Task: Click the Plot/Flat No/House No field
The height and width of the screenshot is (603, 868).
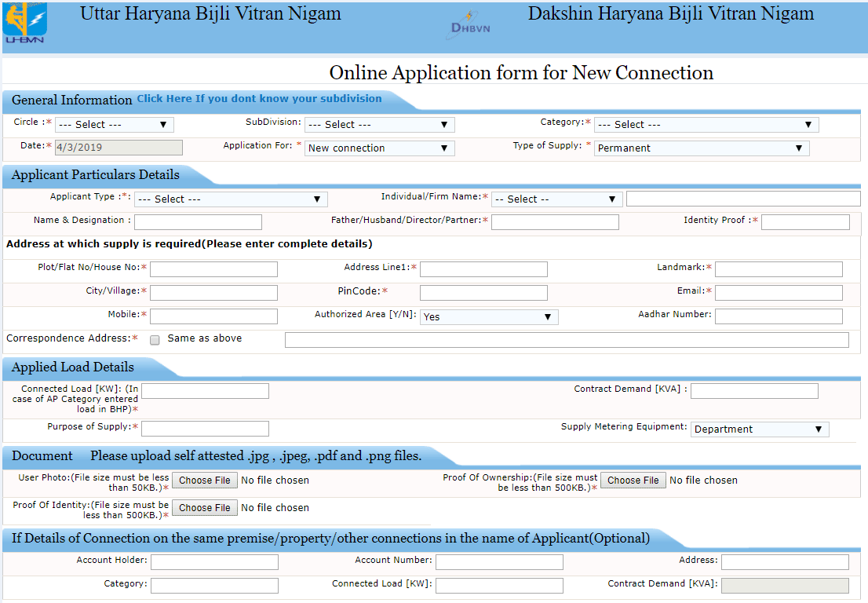Action: (x=213, y=269)
